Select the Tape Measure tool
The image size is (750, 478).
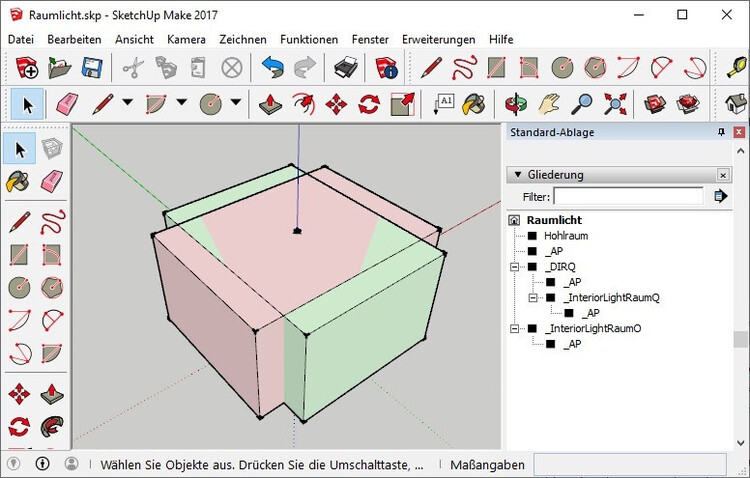[x=737, y=67]
